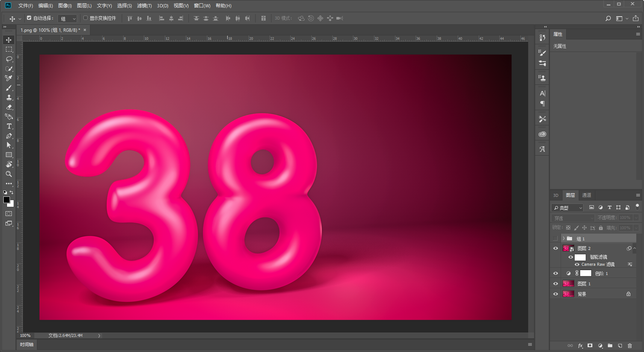Choose the Brush tool
Image resolution: width=644 pixels, height=352 pixels.
(x=9, y=88)
